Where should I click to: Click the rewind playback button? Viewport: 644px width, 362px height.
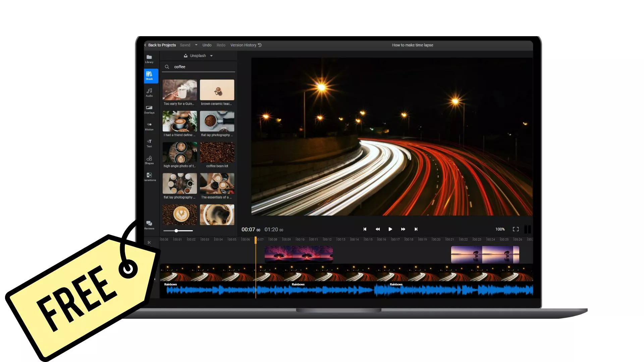coord(378,229)
